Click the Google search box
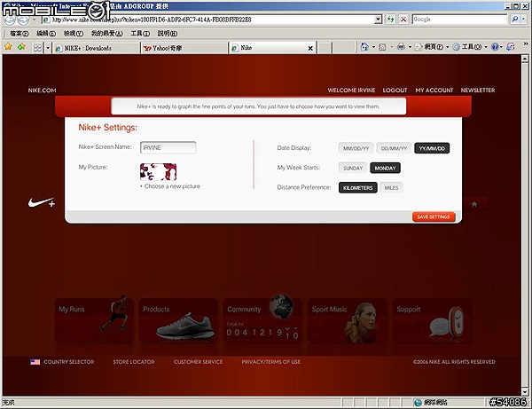The width and height of the screenshot is (532, 409). 459,20
